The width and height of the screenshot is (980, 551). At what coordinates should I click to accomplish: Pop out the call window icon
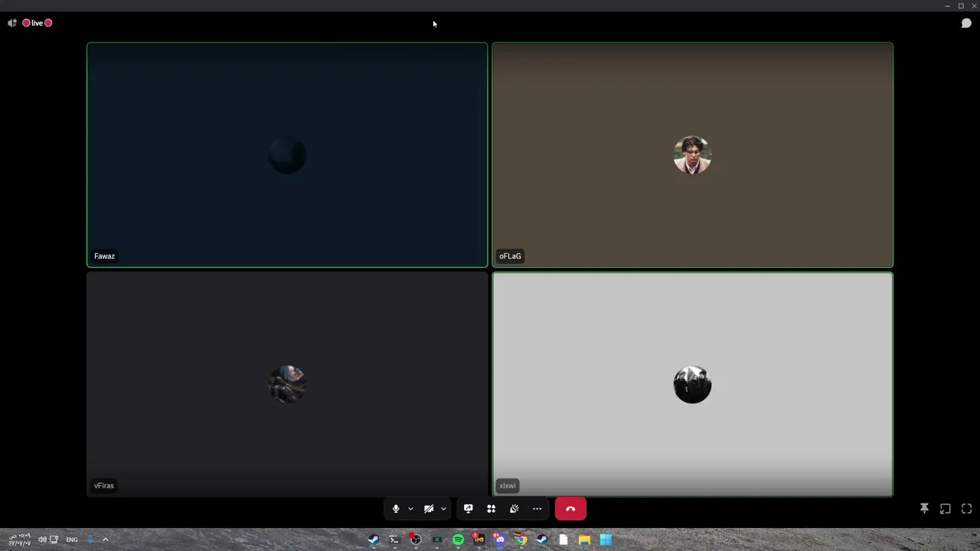946,509
